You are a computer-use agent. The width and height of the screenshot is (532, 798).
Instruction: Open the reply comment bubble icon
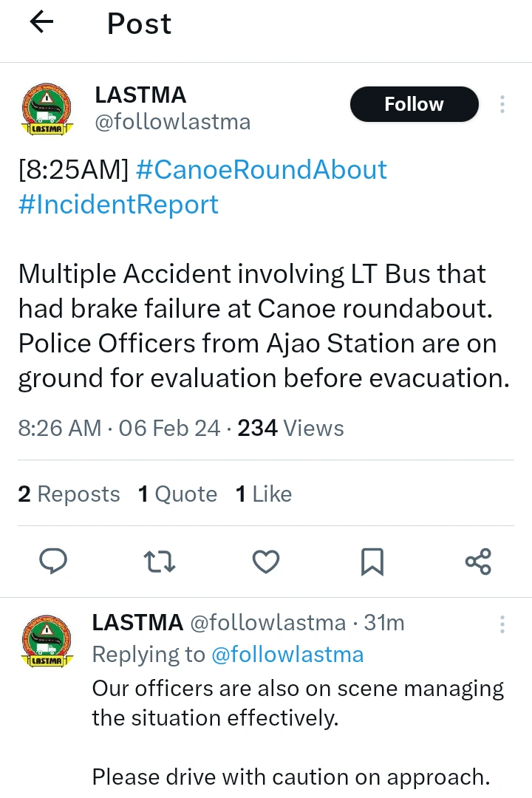(x=53, y=562)
